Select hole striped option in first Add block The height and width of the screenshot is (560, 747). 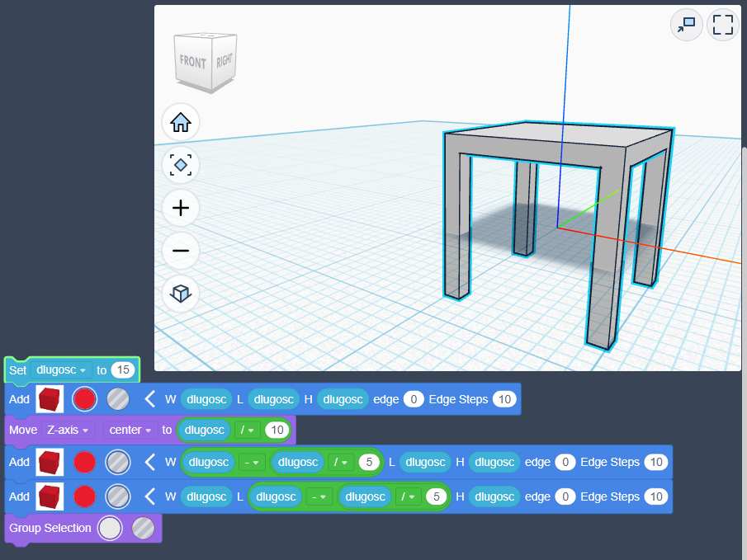118,399
